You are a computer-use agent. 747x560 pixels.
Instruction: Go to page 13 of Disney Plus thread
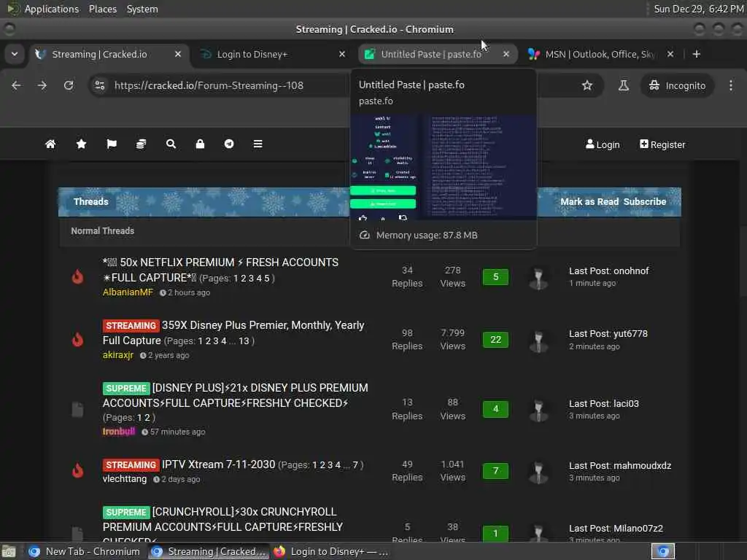click(244, 341)
